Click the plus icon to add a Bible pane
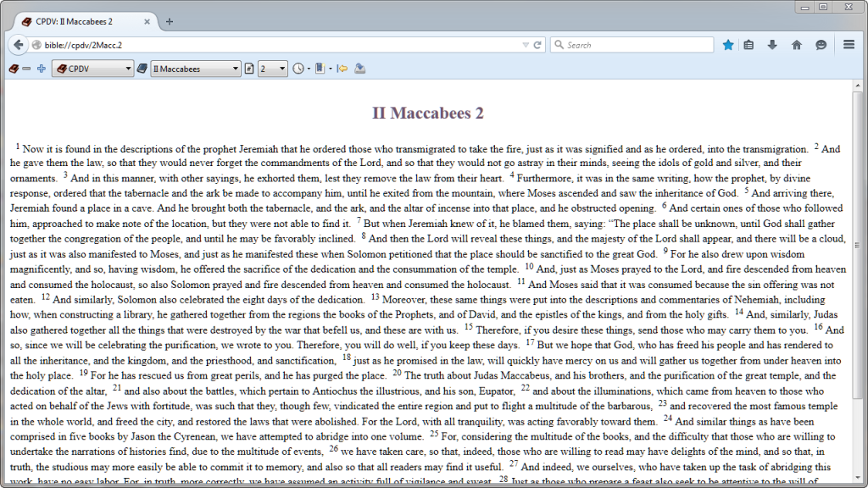The height and width of the screenshot is (488, 868). click(41, 69)
